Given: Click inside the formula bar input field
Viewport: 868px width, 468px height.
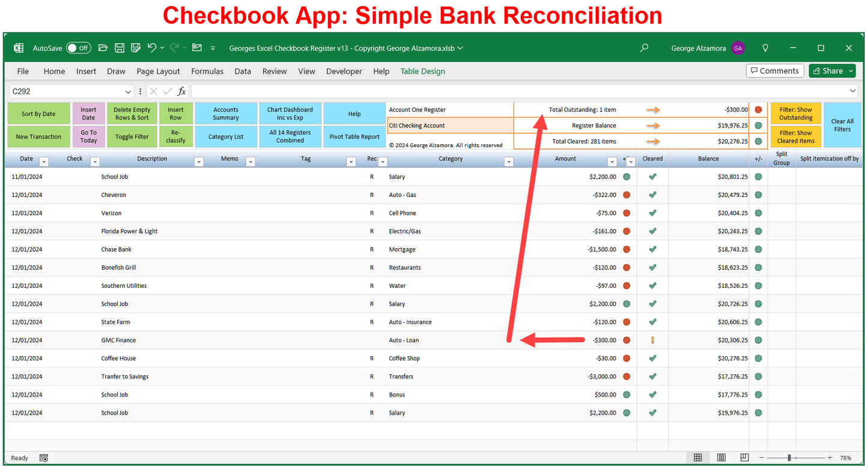Looking at the screenshot, I should coord(517,91).
